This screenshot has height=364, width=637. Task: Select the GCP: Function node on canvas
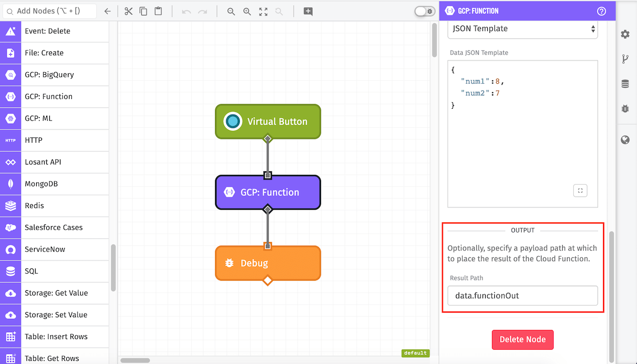268,192
